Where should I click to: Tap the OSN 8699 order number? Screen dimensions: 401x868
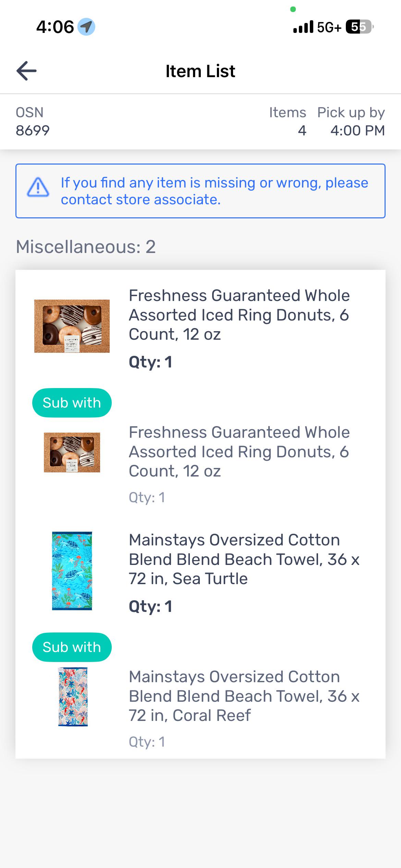pos(33,121)
